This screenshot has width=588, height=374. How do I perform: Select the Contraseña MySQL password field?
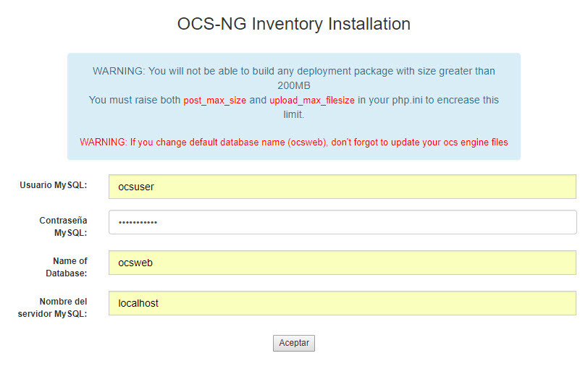[x=343, y=222]
